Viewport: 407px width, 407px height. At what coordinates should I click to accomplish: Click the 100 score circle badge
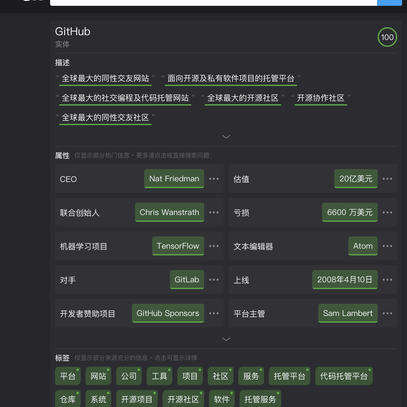click(387, 37)
